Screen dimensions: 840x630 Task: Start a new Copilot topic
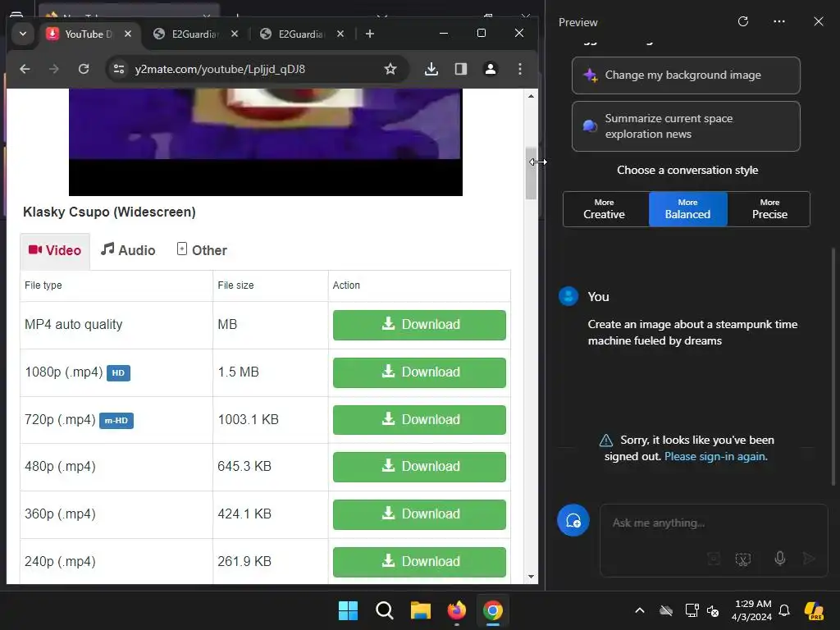(x=573, y=520)
